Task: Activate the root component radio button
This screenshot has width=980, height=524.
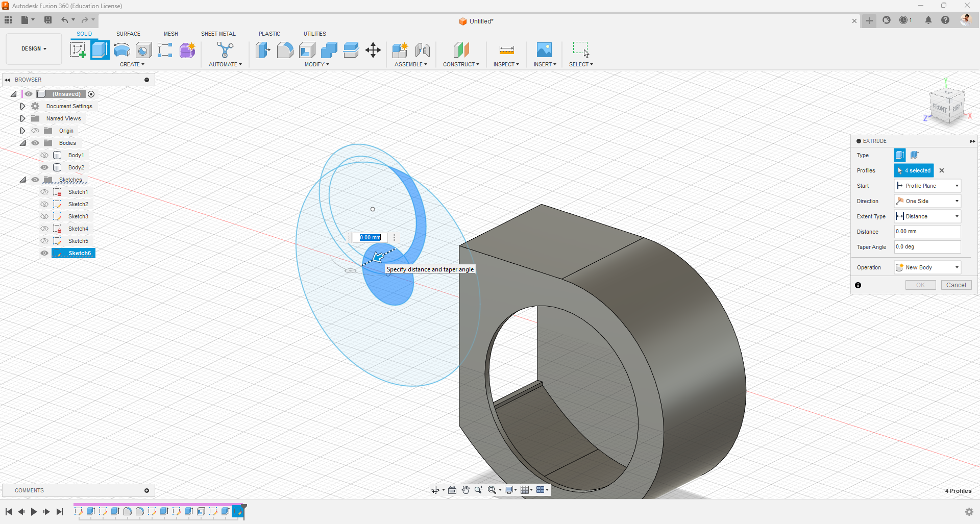Action: pyautogui.click(x=91, y=94)
